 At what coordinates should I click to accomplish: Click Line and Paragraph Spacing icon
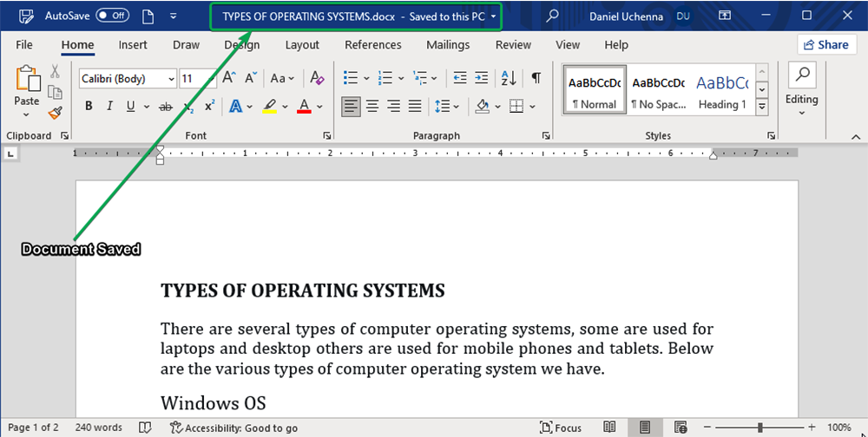(443, 106)
